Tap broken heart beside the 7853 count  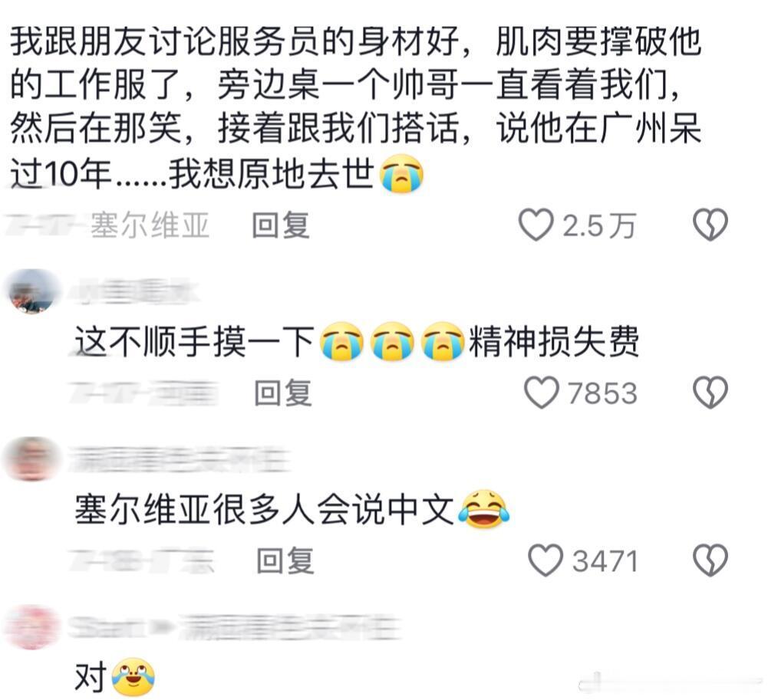click(x=710, y=392)
